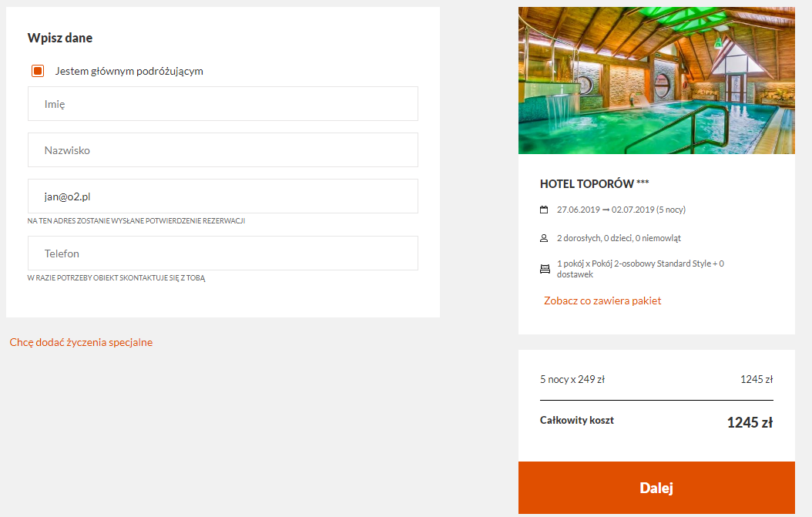
Task: Click the bed icon beside room details
Action: pyautogui.click(x=545, y=269)
